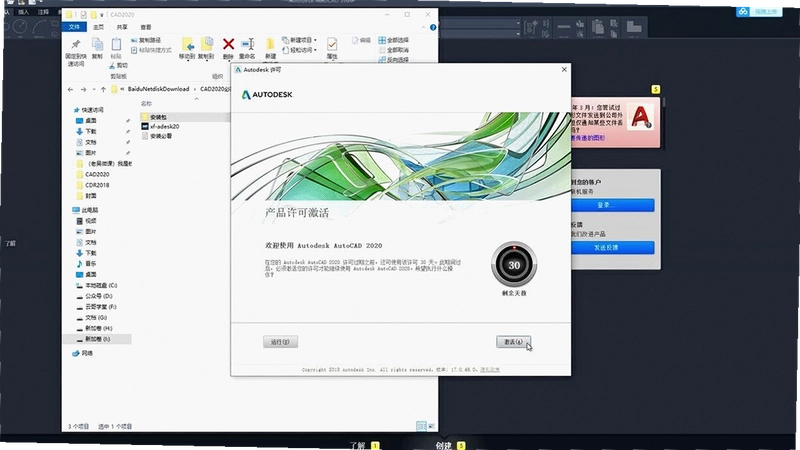Viewport: 800px width, 450px height.
Task: Switch to details view icon in status bar
Action: (421, 426)
